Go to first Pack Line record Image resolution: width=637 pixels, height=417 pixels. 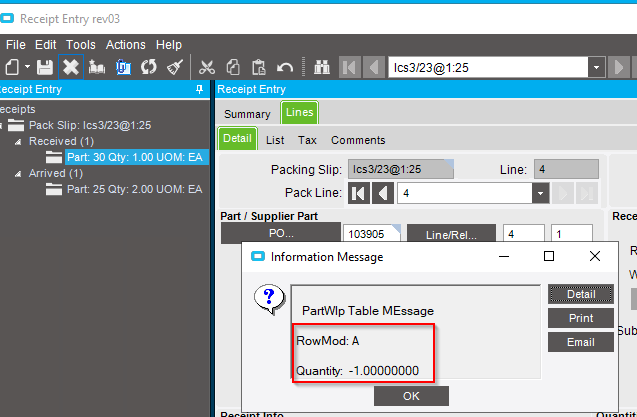(359, 193)
